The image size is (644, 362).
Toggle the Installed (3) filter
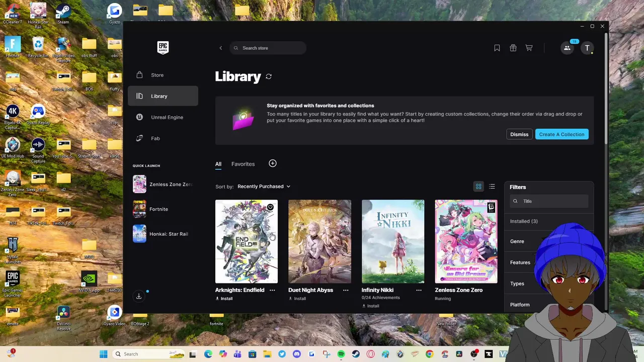click(x=524, y=221)
